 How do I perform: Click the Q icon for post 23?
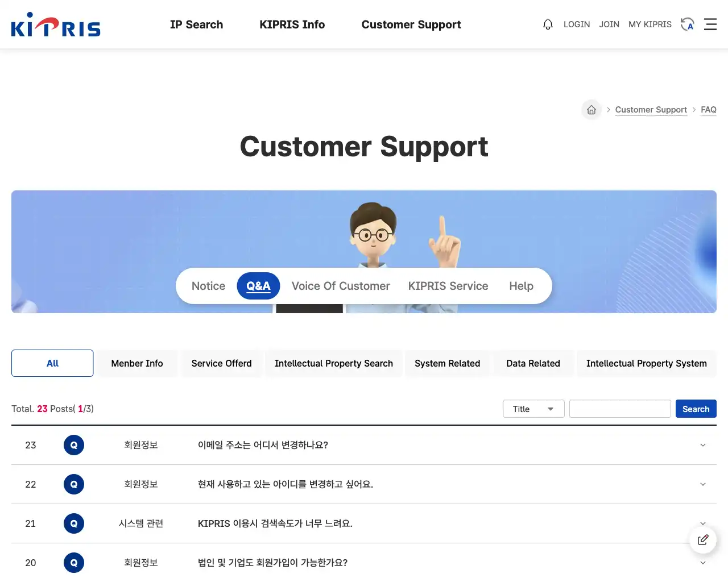point(74,445)
